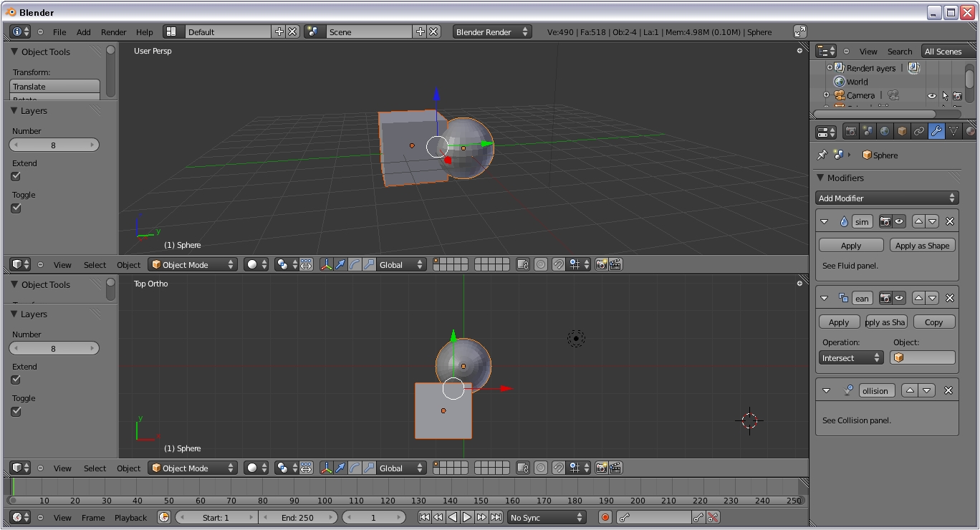
Task: Open the Material properties tab
Action: point(971,131)
